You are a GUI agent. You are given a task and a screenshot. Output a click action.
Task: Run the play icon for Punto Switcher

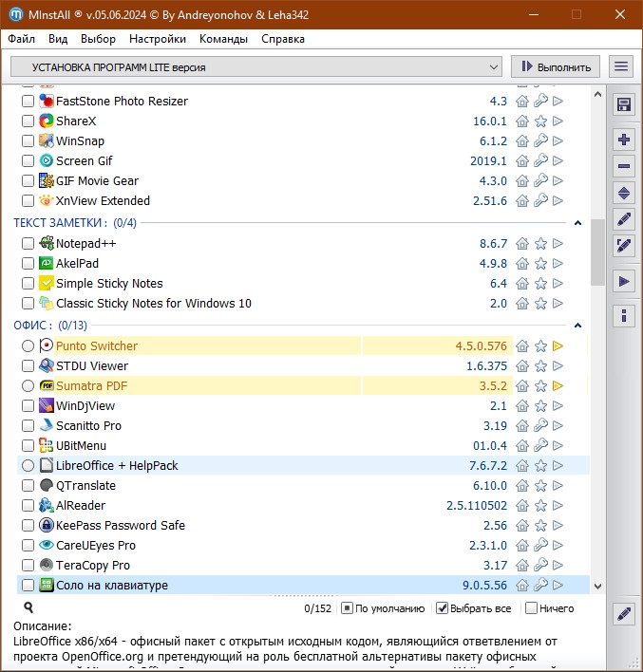click(558, 345)
